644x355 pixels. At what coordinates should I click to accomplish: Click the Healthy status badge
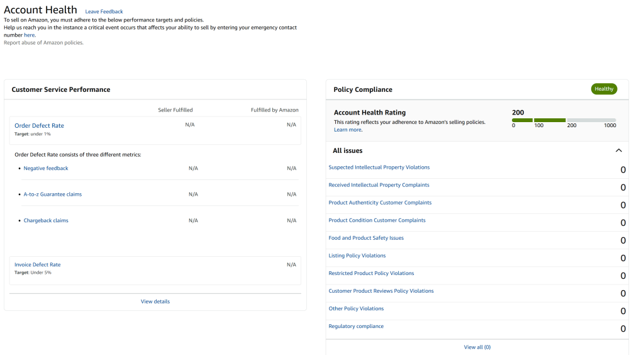point(604,89)
